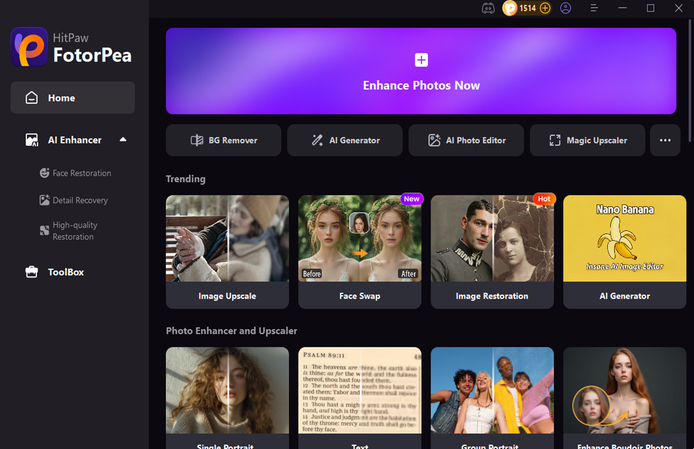This screenshot has width=694, height=449.
Task: Click the vertical scrollbar on right edge
Action: 690,80
